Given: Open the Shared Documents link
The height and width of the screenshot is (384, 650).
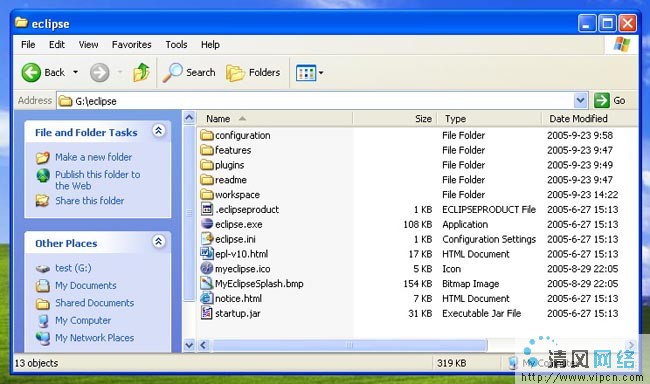Looking at the screenshot, I should coord(95,303).
